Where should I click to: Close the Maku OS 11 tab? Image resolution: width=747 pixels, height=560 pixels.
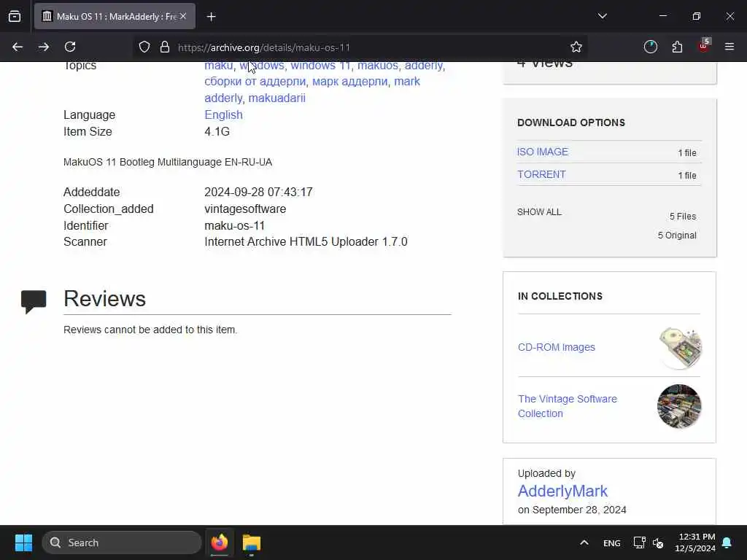point(183,16)
